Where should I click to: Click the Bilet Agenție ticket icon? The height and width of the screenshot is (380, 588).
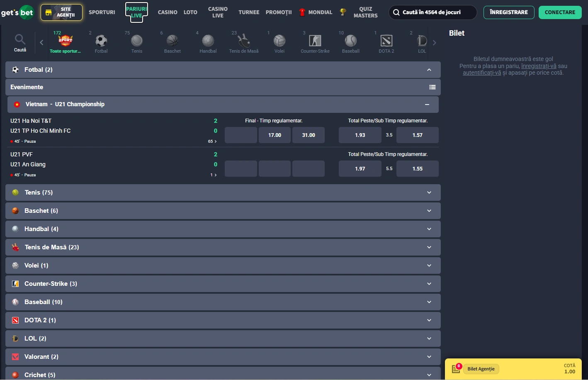point(456,368)
